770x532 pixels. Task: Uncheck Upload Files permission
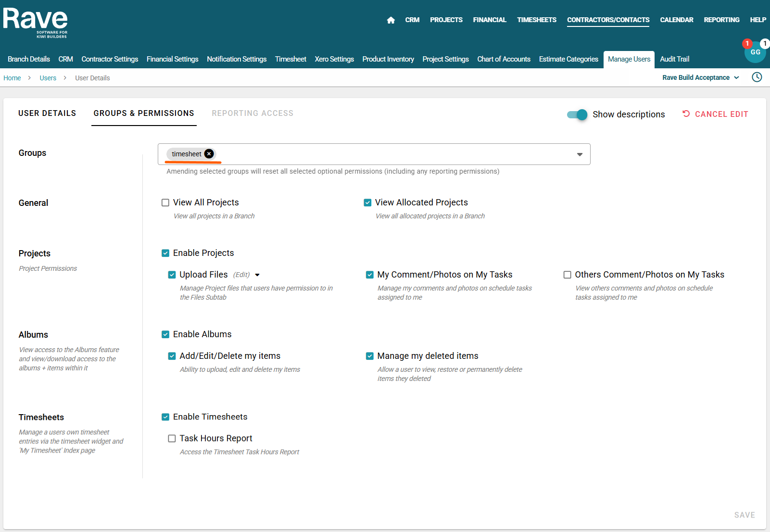[172, 275]
